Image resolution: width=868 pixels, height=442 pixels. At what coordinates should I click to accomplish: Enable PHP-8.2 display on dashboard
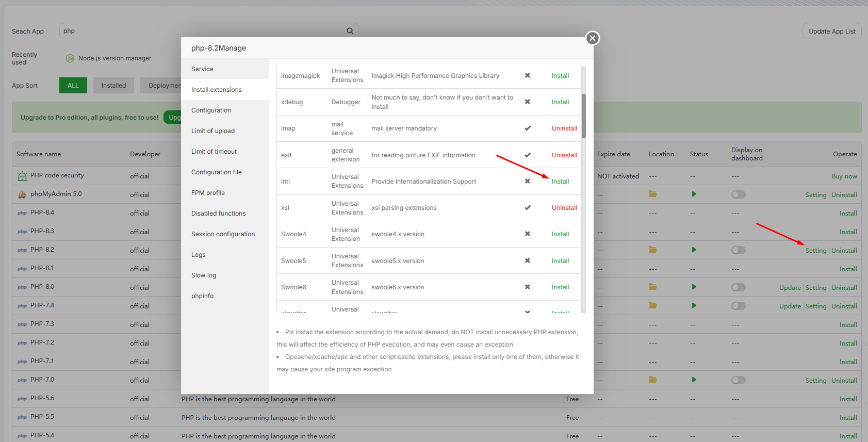pyautogui.click(x=738, y=250)
